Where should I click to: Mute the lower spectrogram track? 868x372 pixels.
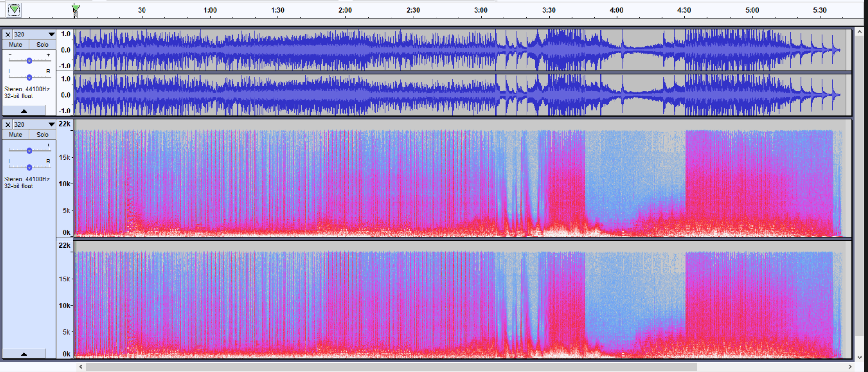click(16, 135)
